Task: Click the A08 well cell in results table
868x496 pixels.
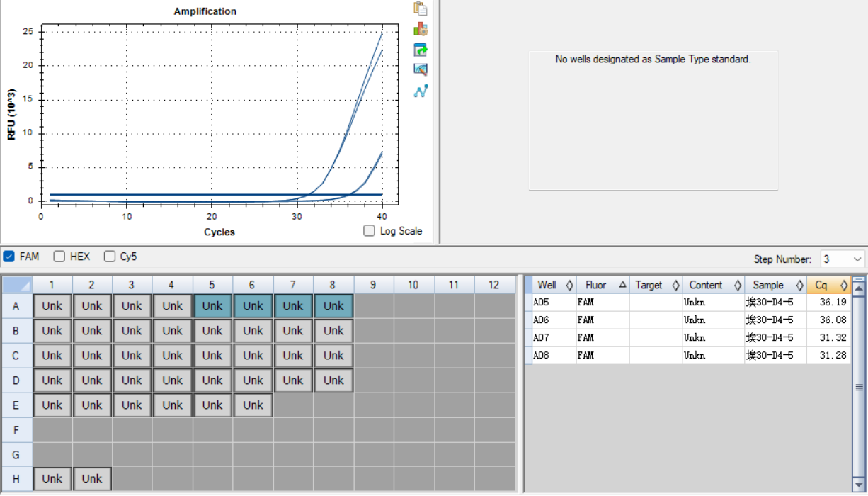Action: tap(554, 355)
